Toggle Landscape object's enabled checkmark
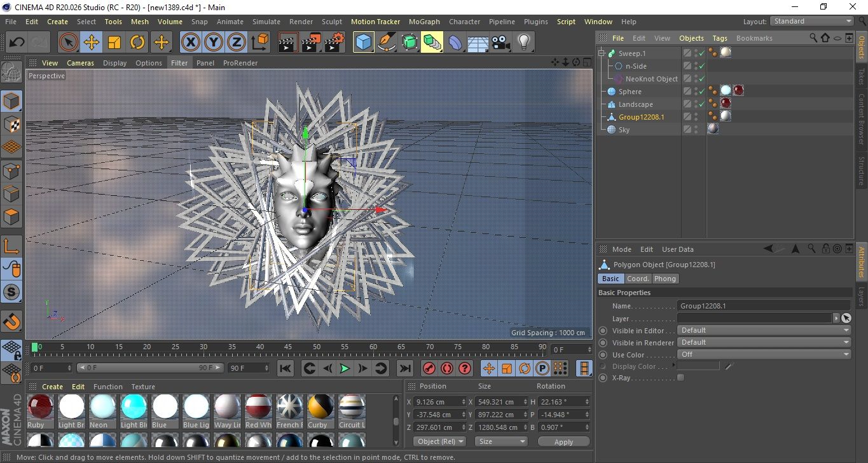This screenshot has width=868, height=463. point(701,104)
